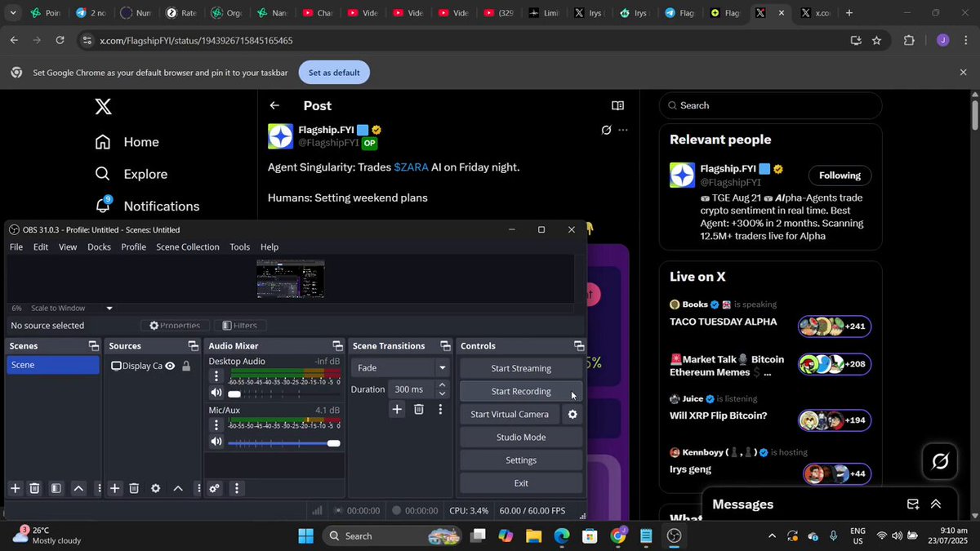Open transition properties three-dot menu
This screenshot has width=980, height=551.
pyautogui.click(x=440, y=409)
